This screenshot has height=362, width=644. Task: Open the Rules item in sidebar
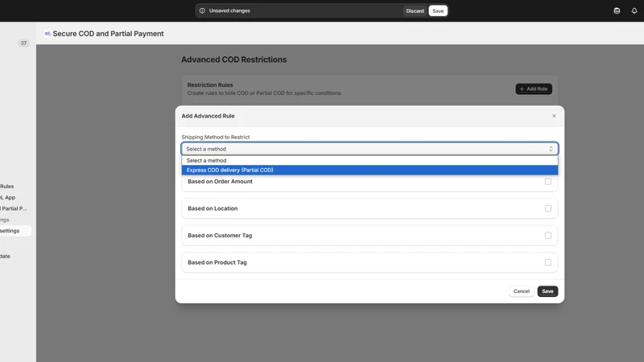7,186
